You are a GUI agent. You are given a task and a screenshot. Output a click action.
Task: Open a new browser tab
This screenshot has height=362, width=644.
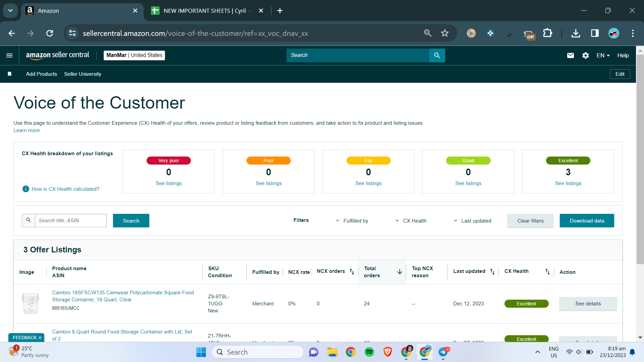coord(280,11)
